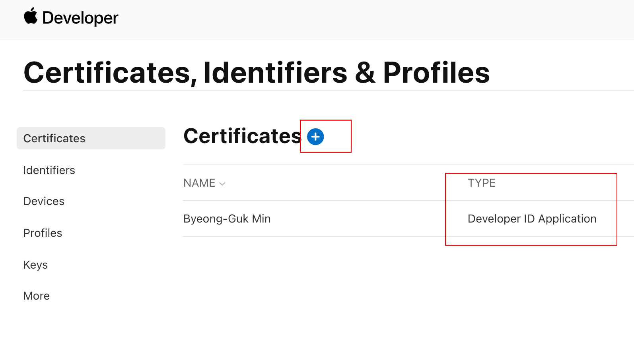Click the top header banner bar

click(x=317, y=20)
